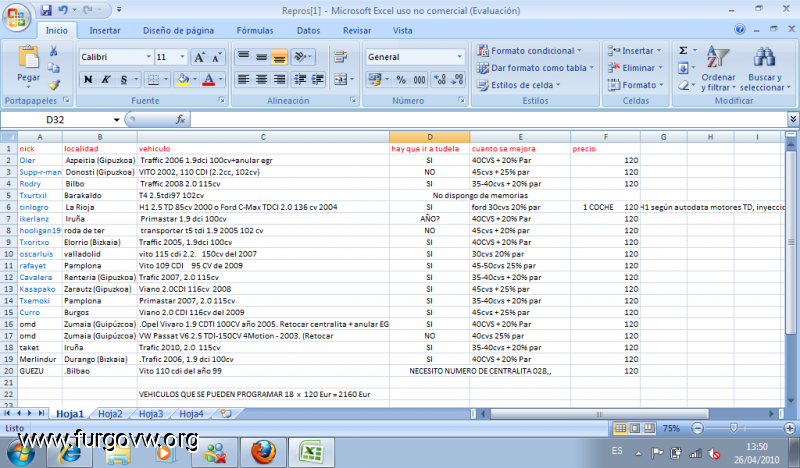Click the insert function fx button

[x=180, y=119]
